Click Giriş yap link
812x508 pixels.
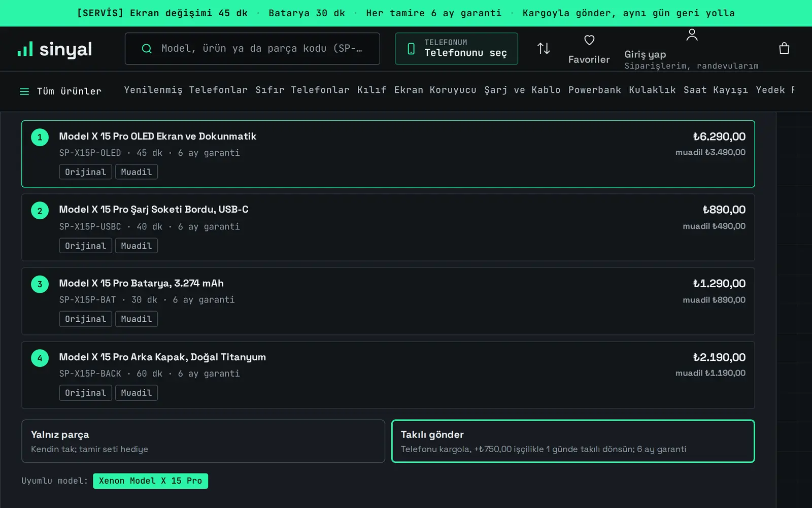(x=645, y=54)
